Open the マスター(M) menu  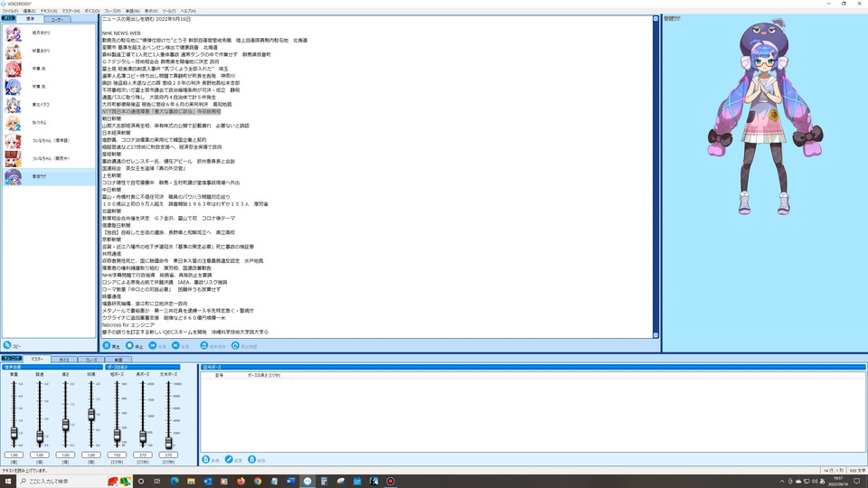click(71, 11)
